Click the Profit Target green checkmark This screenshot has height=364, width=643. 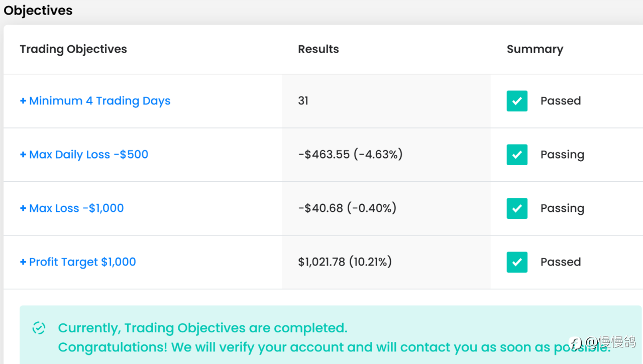click(517, 262)
